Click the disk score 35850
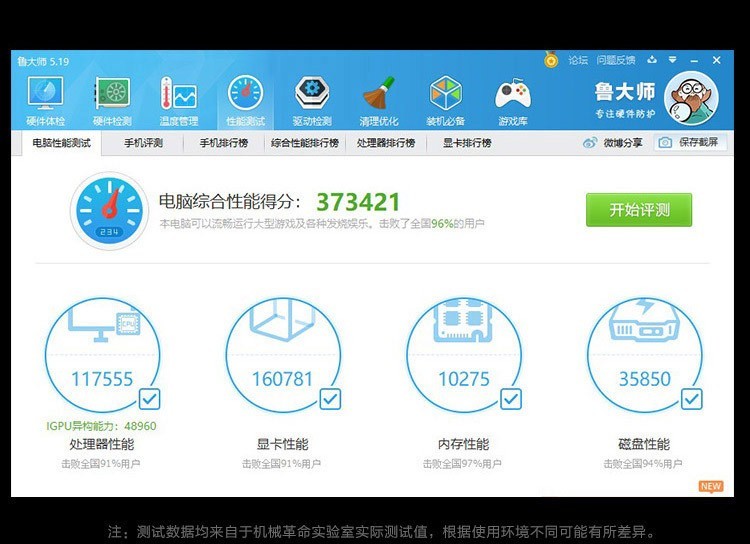 [644, 379]
